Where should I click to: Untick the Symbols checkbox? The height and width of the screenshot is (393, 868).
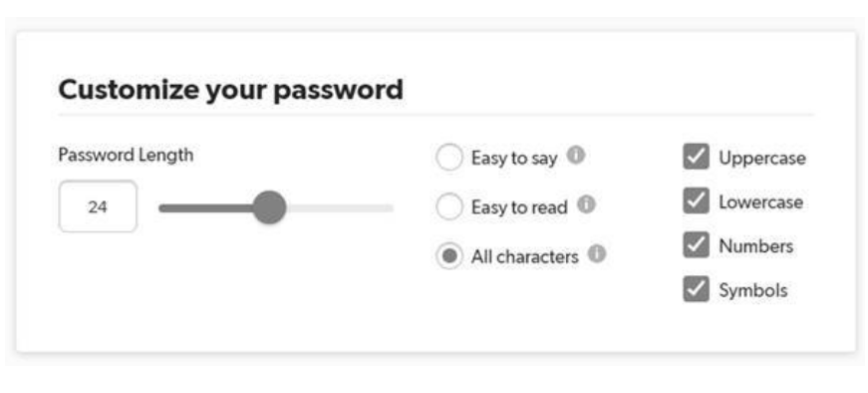696,289
